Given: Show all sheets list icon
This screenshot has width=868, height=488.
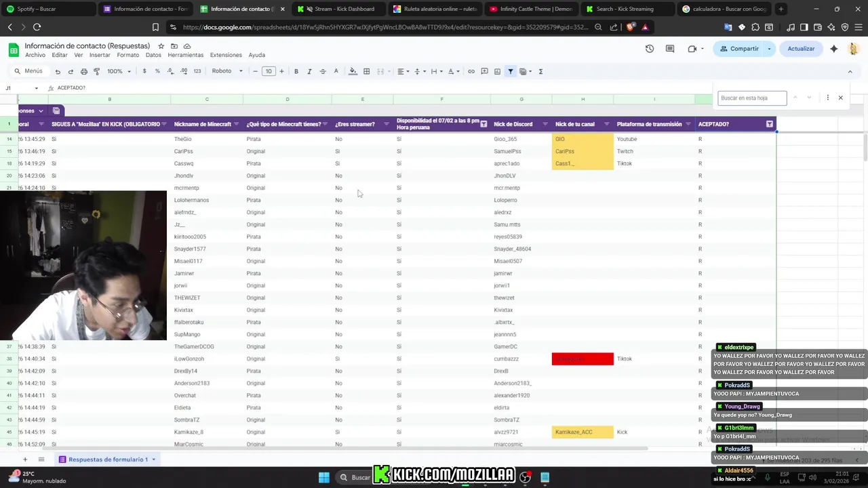Looking at the screenshot, I should [41, 460].
